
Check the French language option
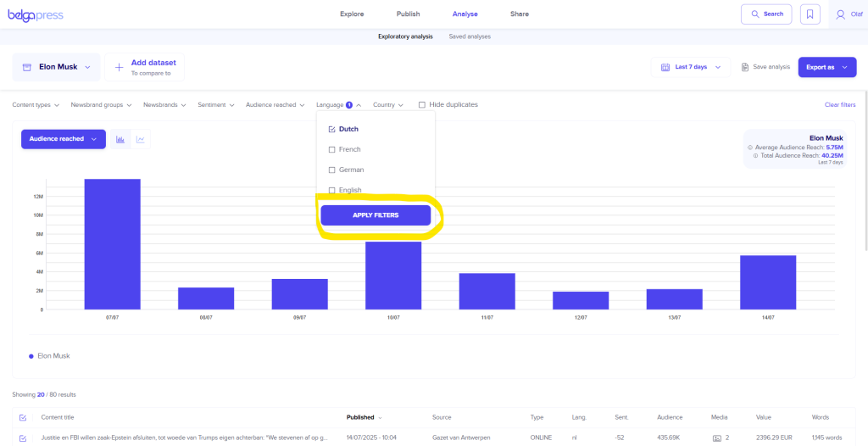coord(332,150)
